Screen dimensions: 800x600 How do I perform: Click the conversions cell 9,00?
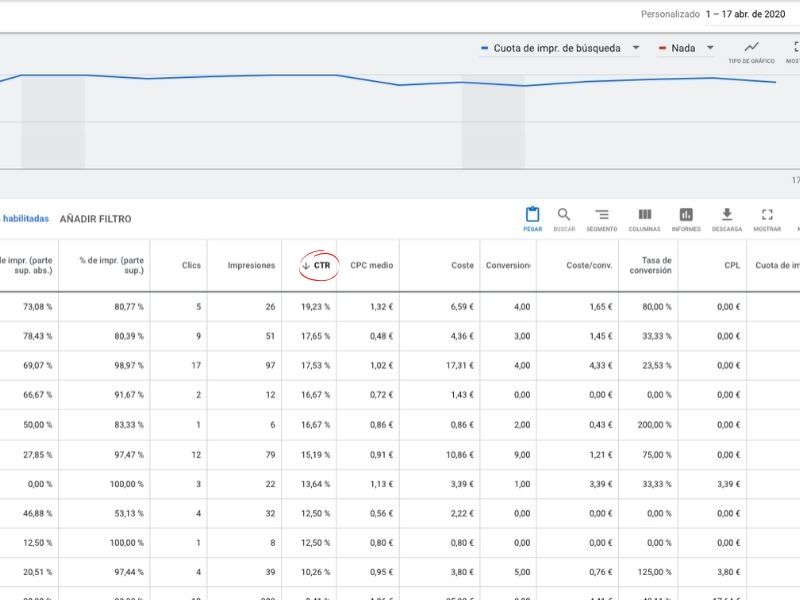pyautogui.click(x=522, y=455)
